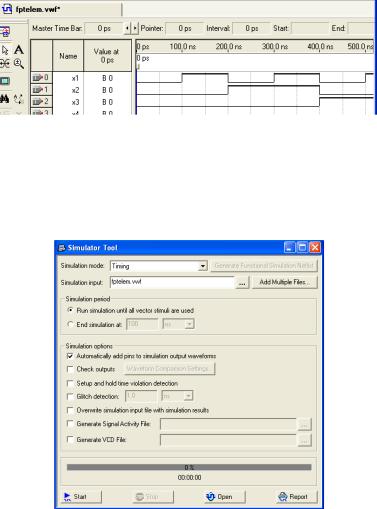Enable the 'Check outputs' checkbox
Image resolution: width=377 pixels, height=509 pixels.
click(x=70, y=369)
